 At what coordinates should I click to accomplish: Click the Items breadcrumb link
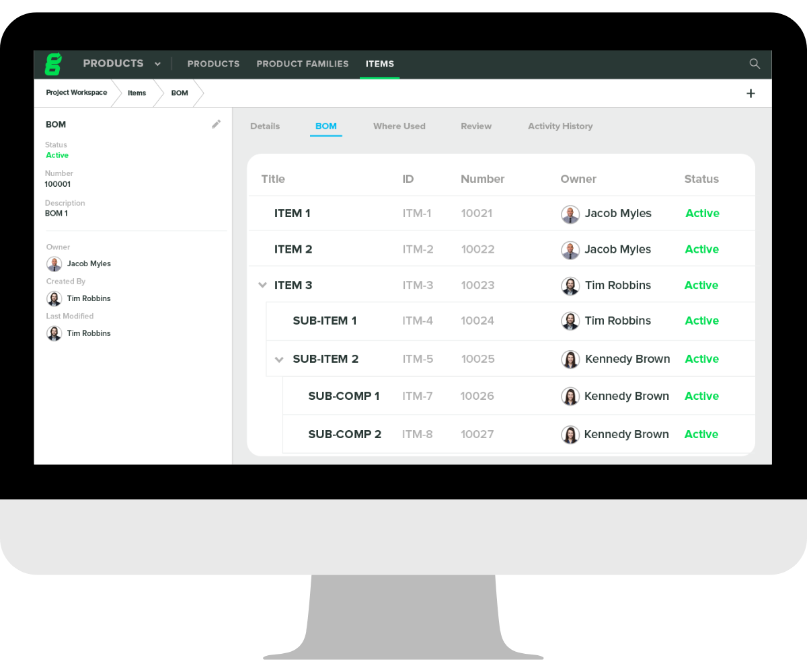coord(137,93)
